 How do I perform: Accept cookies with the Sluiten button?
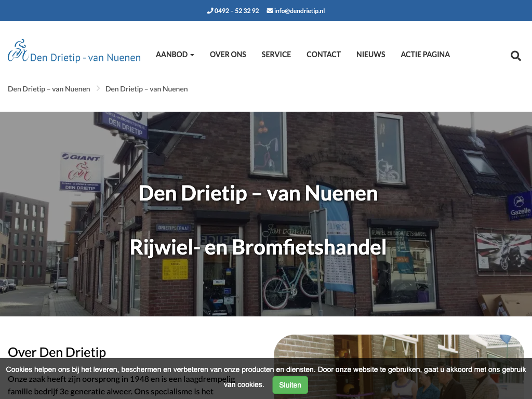click(x=290, y=385)
